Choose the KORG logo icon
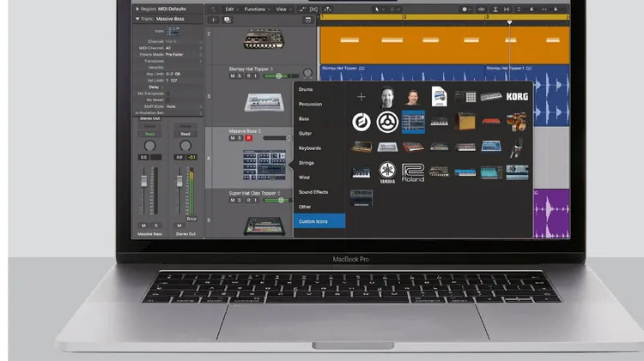The image size is (644, 361). pyautogui.click(x=517, y=96)
